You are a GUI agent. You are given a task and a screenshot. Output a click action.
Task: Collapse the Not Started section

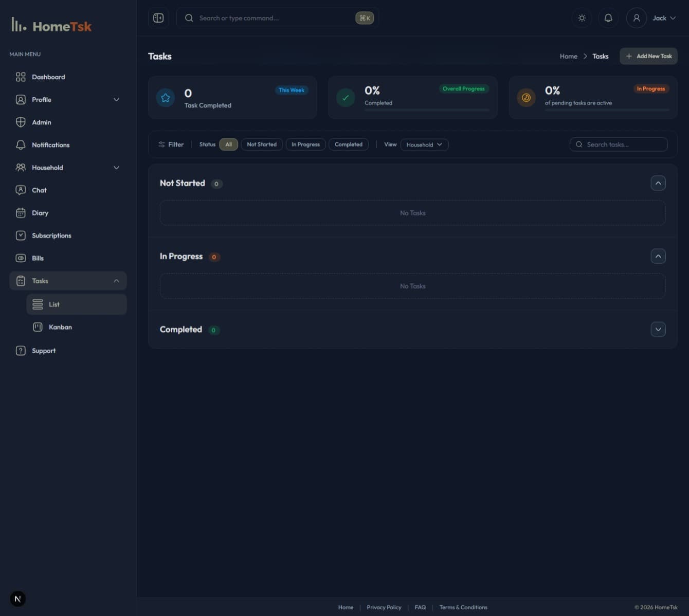[x=658, y=183]
